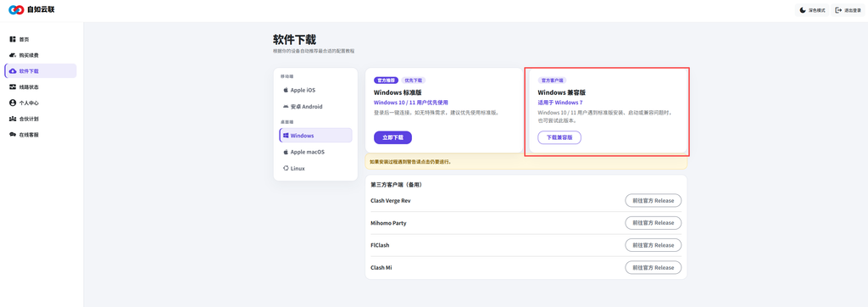Open official Release for FlClash

click(x=654, y=245)
